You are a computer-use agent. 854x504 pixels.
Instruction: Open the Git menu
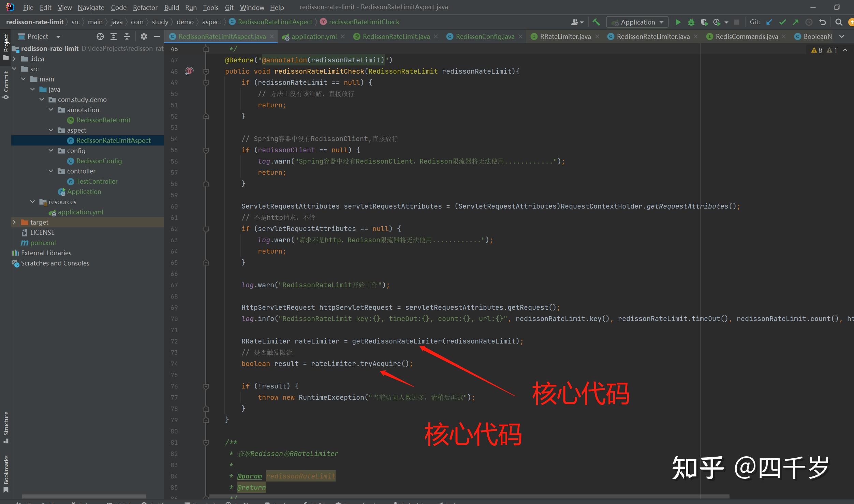click(x=229, y=7)
